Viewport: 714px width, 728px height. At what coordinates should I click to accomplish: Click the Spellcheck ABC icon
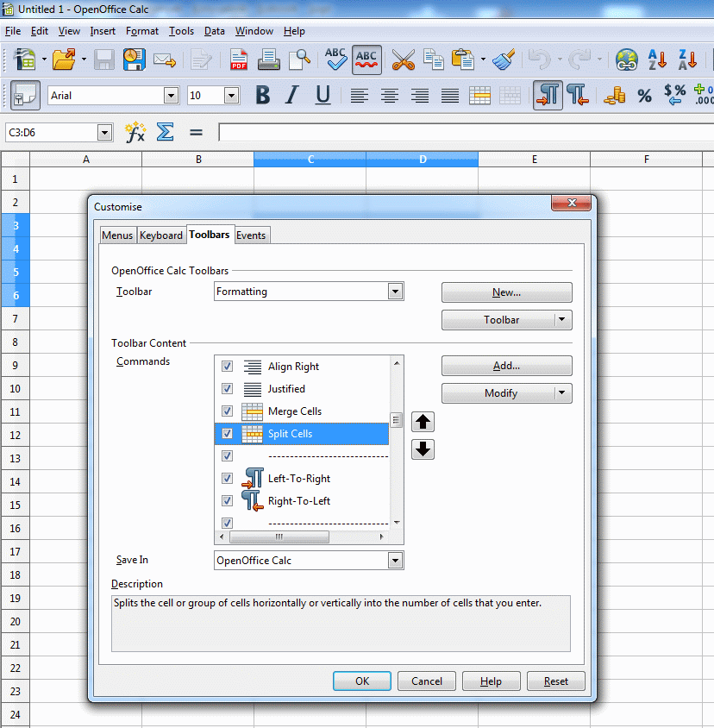tap(335, 60)
